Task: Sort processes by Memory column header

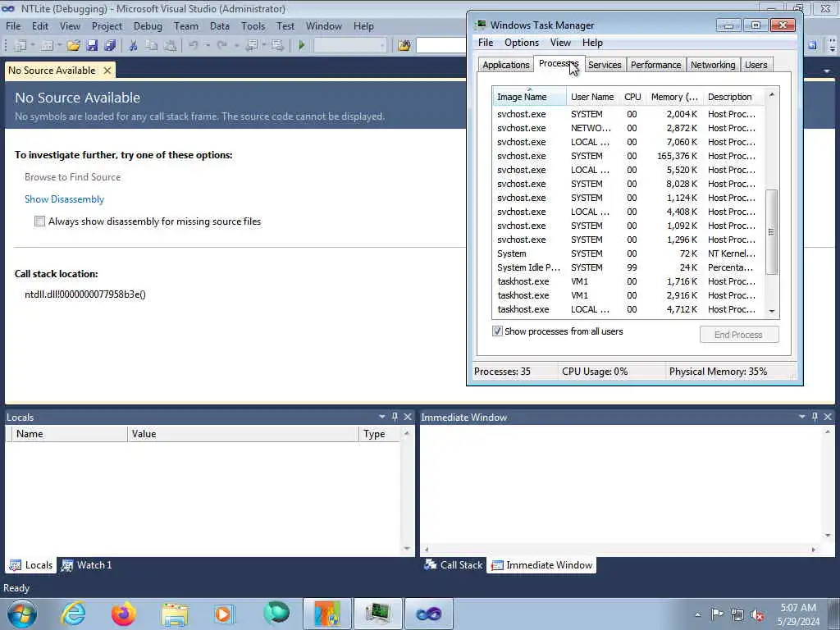Action: (x=674, y=97)
